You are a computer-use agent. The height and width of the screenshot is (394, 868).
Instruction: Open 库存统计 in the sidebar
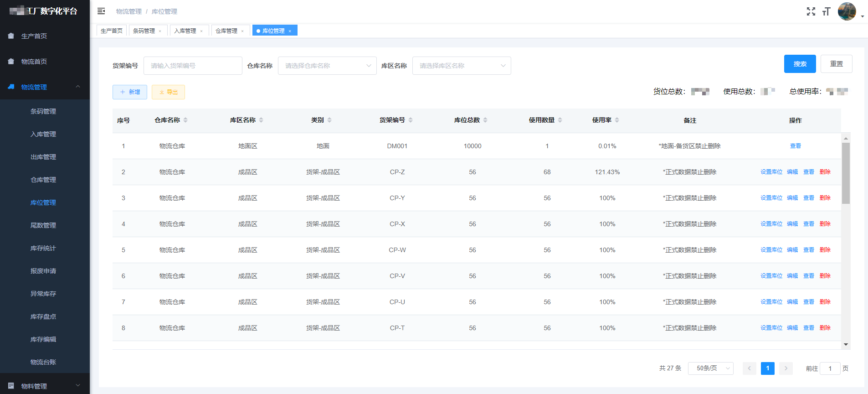coord(43,248)
